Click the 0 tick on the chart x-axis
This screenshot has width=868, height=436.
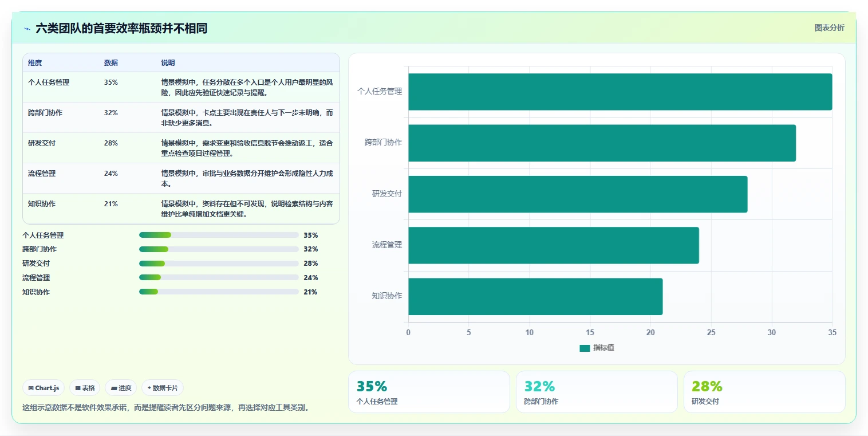tap(408, 332)
